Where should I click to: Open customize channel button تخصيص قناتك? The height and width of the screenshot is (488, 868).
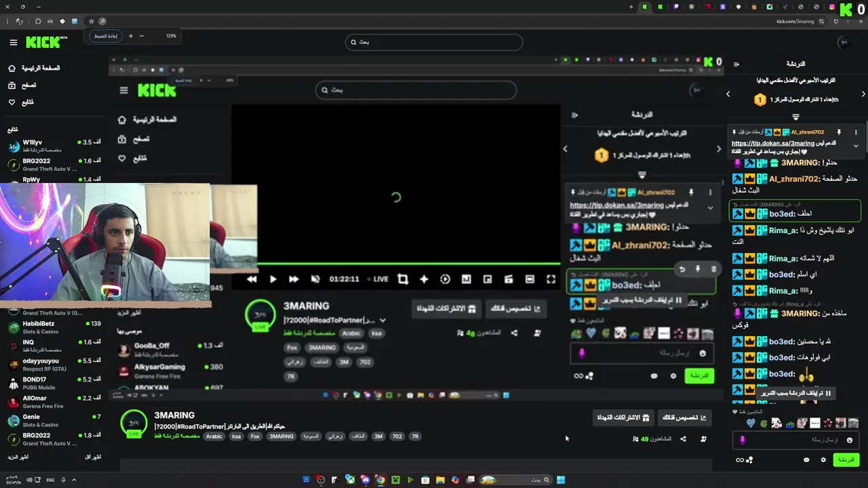[x=684, y=418]
